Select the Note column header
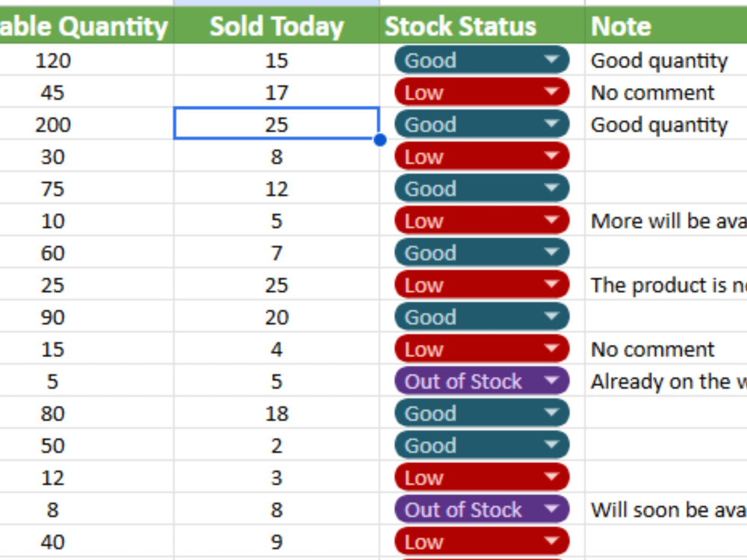747x560 pixels. (x=666, y=25)
